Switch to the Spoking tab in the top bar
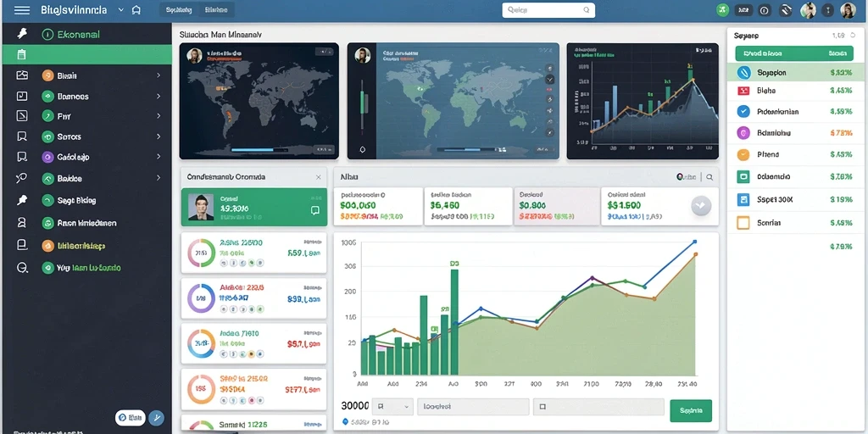Screen dimensions: 868x434 pyautogui.click(x=179, y=10)
